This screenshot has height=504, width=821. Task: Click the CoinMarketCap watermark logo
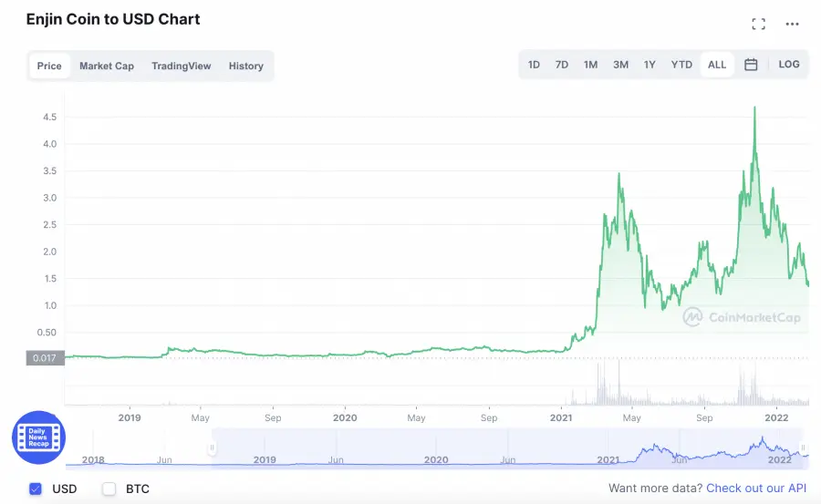[x=740, y=316]
